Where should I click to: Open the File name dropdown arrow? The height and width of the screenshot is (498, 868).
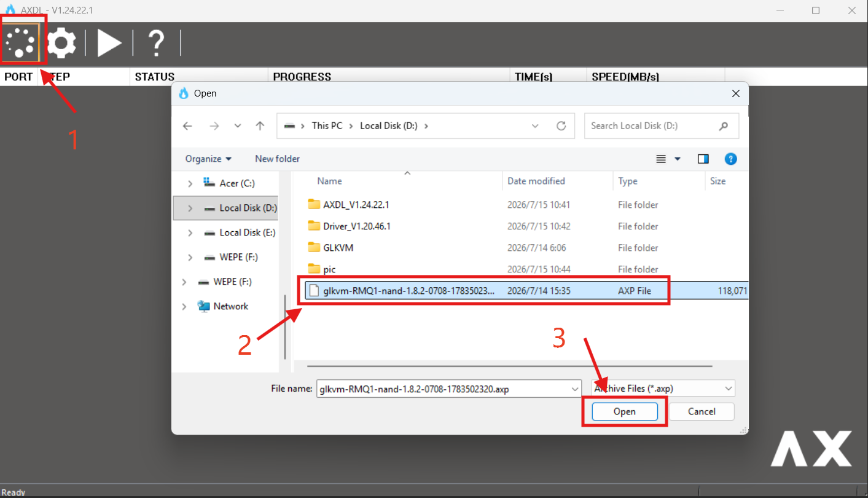(x=576, y=389)
